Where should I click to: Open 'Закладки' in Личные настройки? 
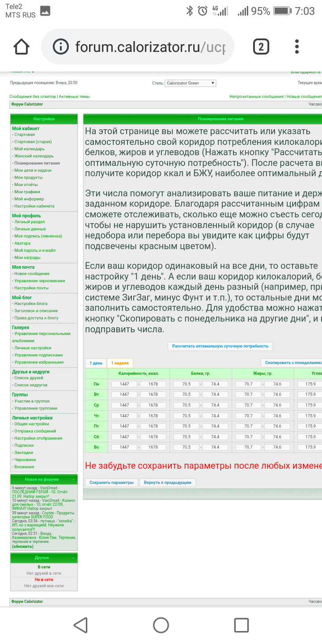(24, 453)
